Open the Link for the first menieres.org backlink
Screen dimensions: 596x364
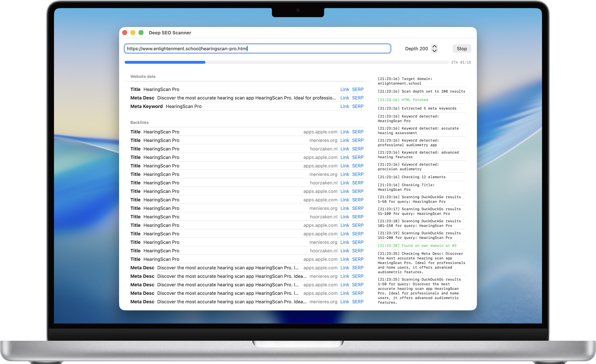tap(345, 140)
